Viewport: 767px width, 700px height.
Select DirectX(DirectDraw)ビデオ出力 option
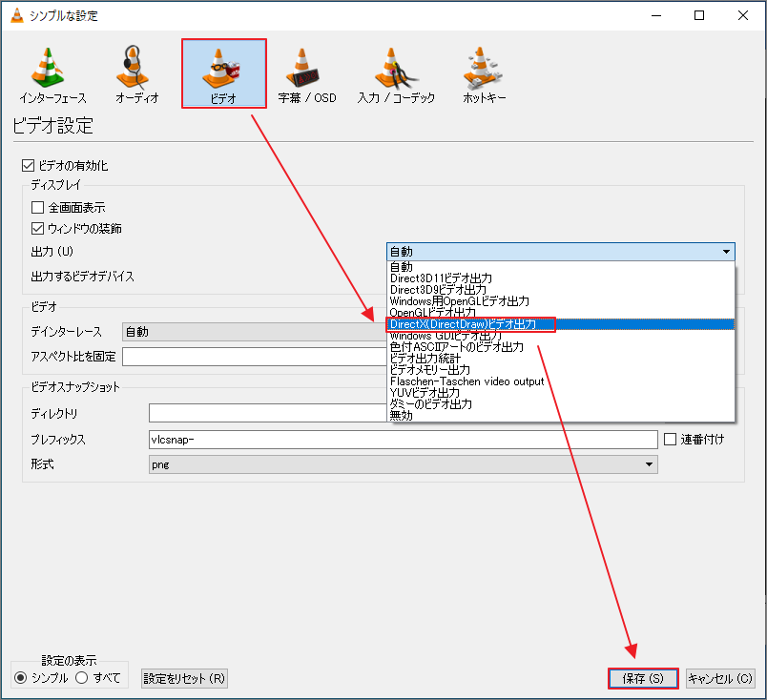[x=561, y=324]
